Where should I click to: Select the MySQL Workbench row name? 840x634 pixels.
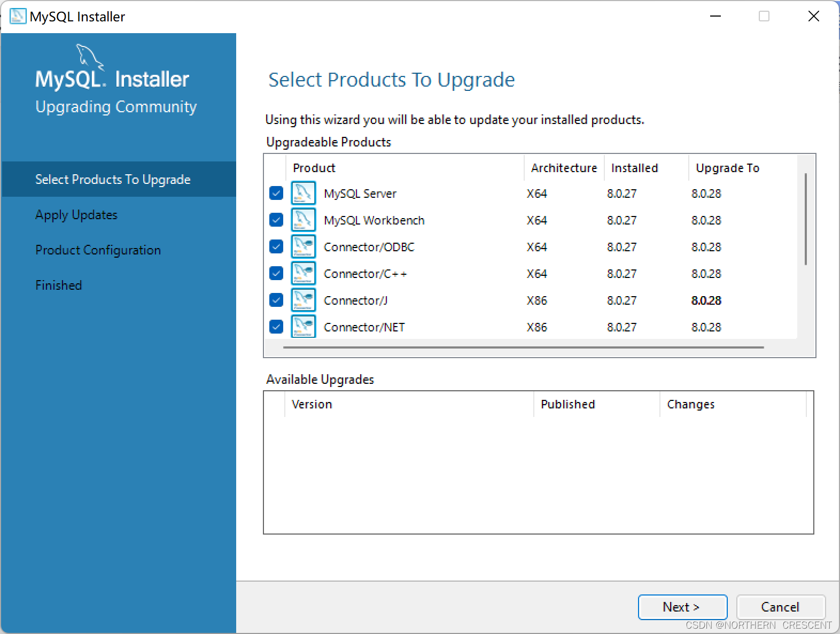point(374,220)
